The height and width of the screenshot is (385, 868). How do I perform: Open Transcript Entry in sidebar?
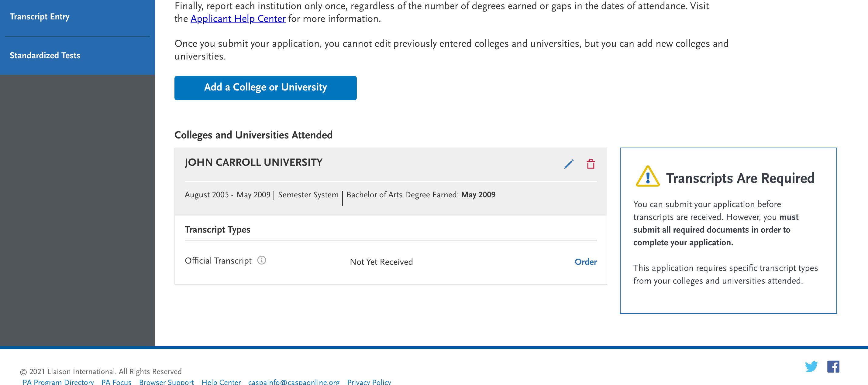coord(40,16)
